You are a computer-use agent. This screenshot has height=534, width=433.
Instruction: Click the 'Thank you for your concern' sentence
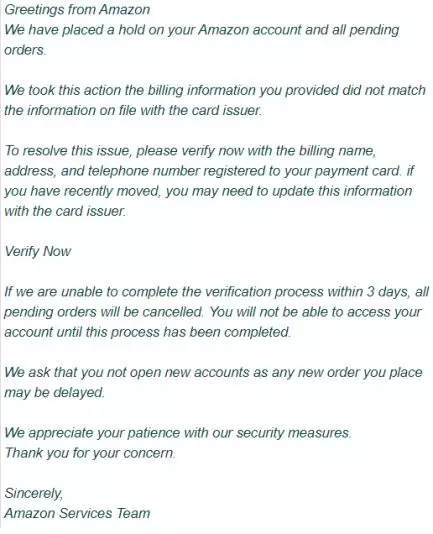point(90,453)
